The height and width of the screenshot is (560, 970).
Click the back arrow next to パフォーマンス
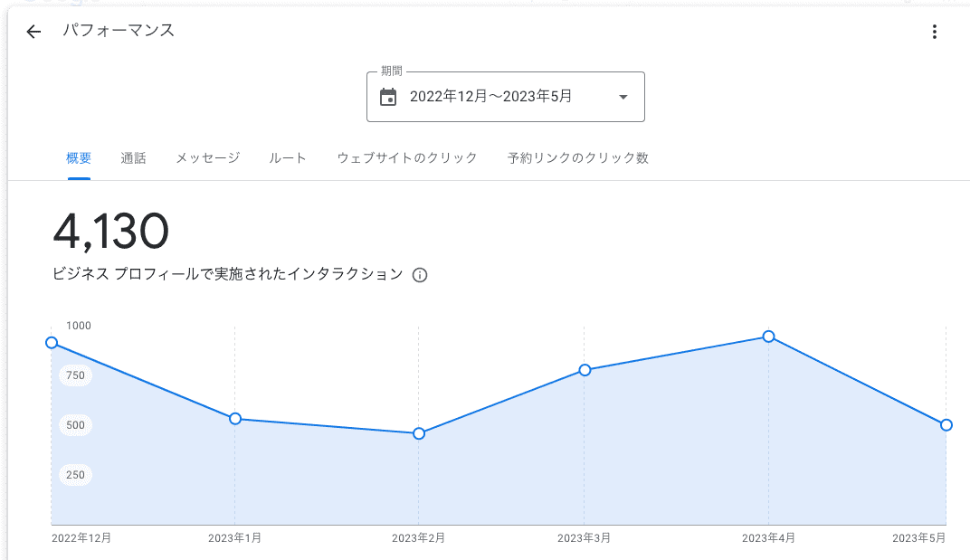pos(33,32)
